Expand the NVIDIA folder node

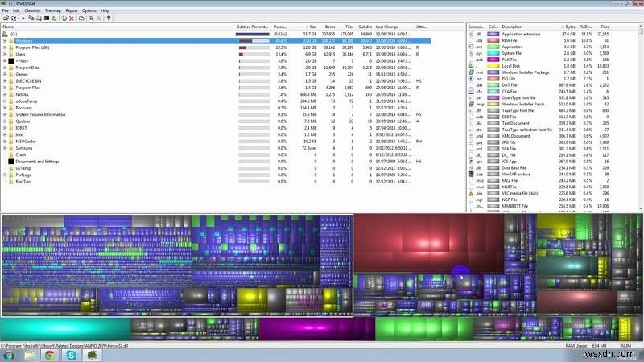[5, 94]
